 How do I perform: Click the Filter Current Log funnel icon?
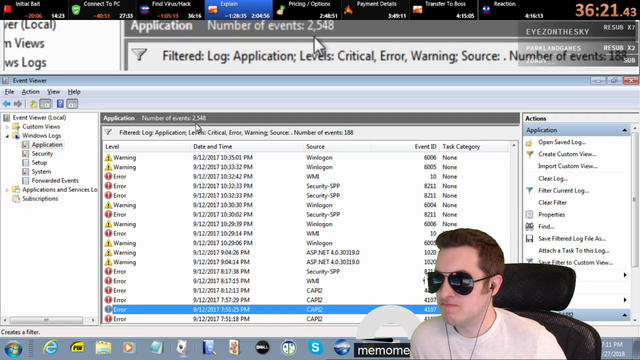click(529, 191)
